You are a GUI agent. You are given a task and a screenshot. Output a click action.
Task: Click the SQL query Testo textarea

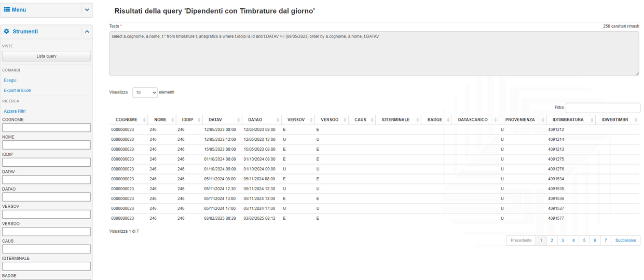tap(374, 54)
